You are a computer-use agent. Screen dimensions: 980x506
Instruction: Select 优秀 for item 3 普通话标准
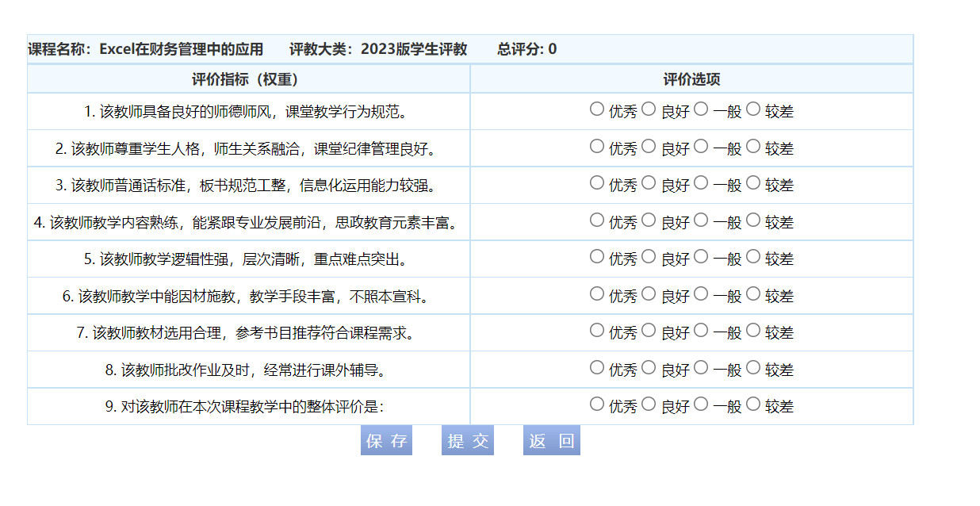point(597,183)
